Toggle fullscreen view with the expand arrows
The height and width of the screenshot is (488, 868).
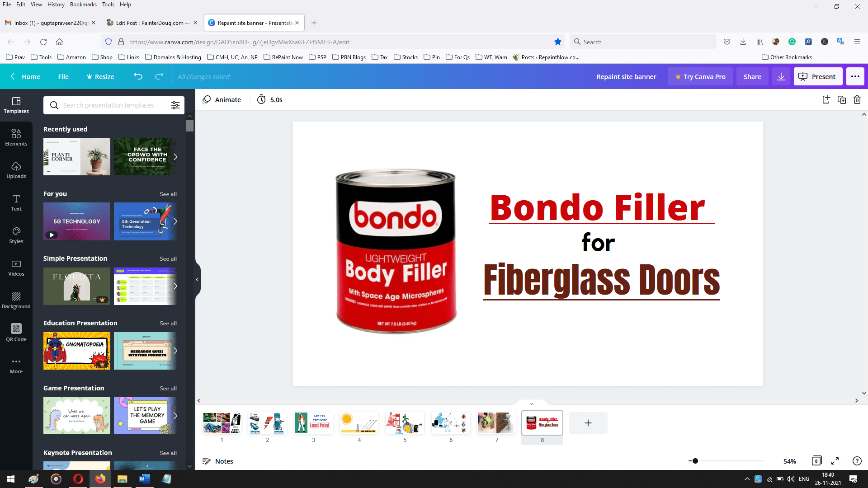coord(835,461)
